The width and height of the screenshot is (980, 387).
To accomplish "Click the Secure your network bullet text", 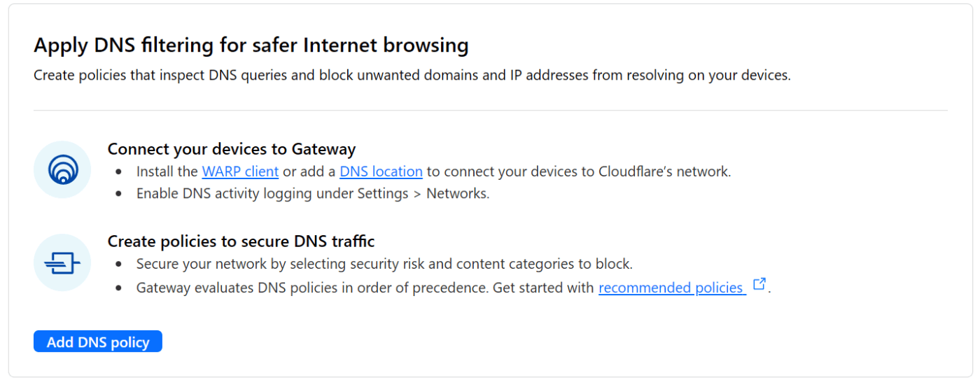I will pos(384,264).
